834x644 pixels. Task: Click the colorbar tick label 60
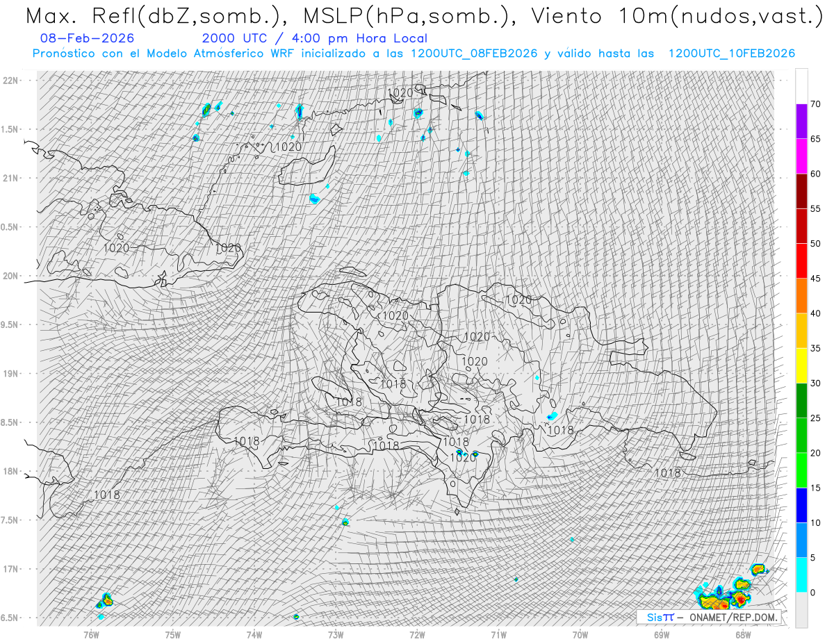point(815,174)
